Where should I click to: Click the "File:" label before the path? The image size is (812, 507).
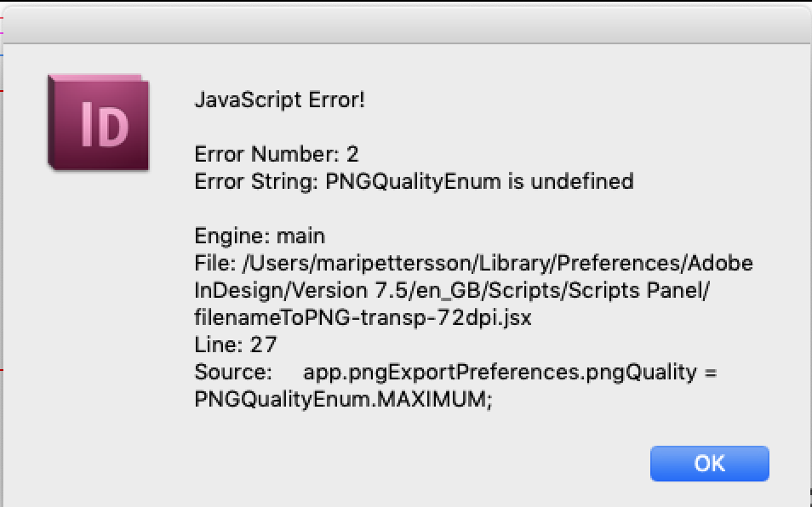(214, 263)
